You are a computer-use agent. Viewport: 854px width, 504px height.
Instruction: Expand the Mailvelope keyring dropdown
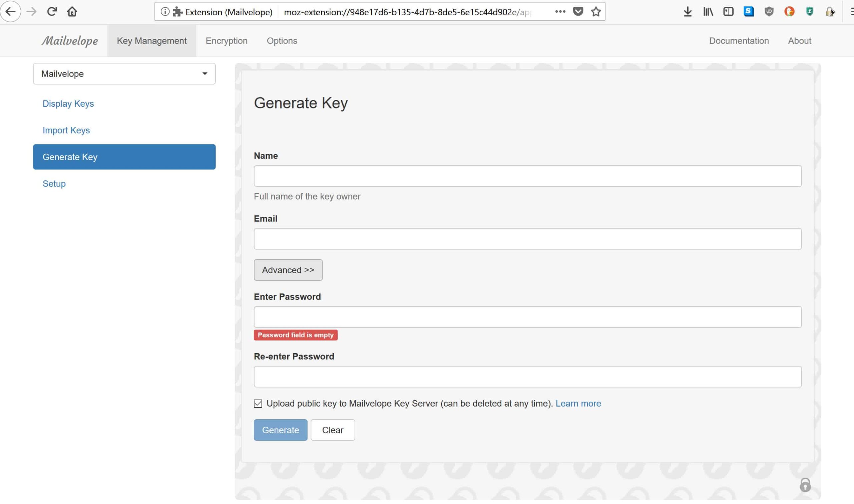[124, 74]
